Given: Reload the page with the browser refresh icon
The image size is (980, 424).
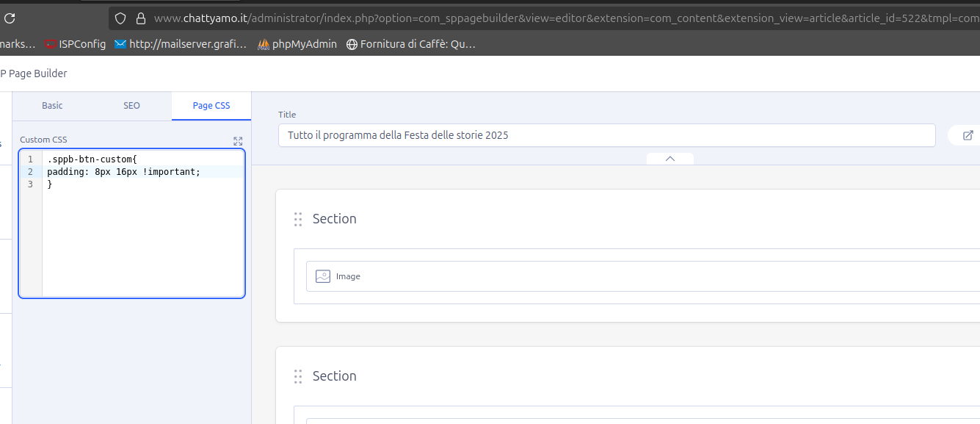Looking at the screenshot, I should click(10, 18).
